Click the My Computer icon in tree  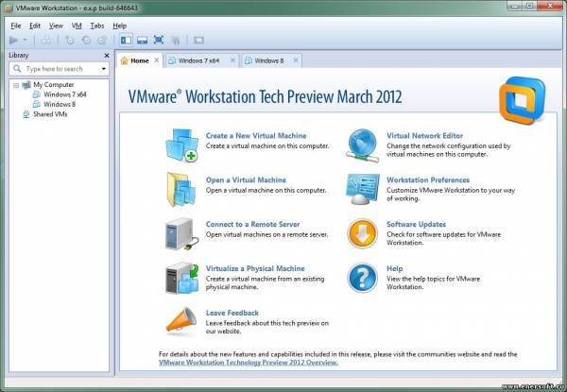(x=26, y=85)
